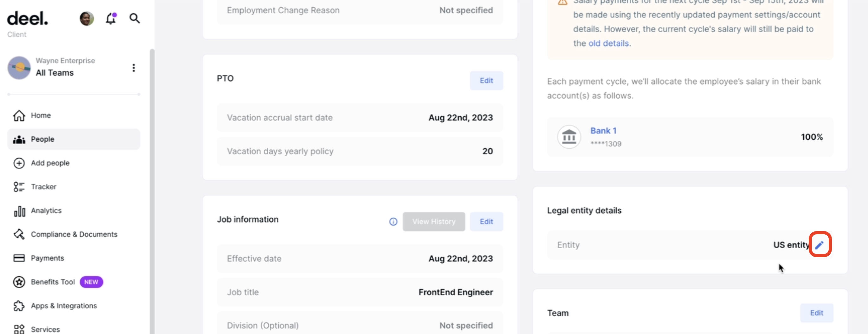868x334 pixels.
Task: Select the Tracker icon
Action: [x=19, y=187]
